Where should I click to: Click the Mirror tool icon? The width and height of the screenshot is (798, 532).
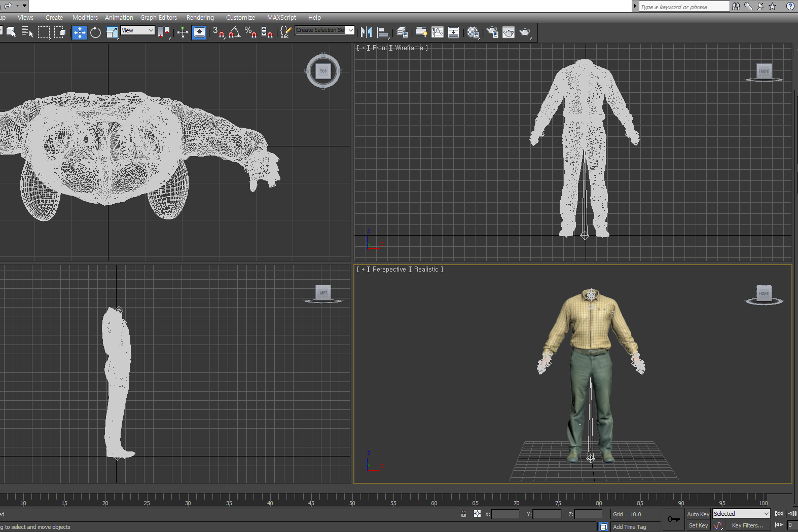tap(366, 32)
